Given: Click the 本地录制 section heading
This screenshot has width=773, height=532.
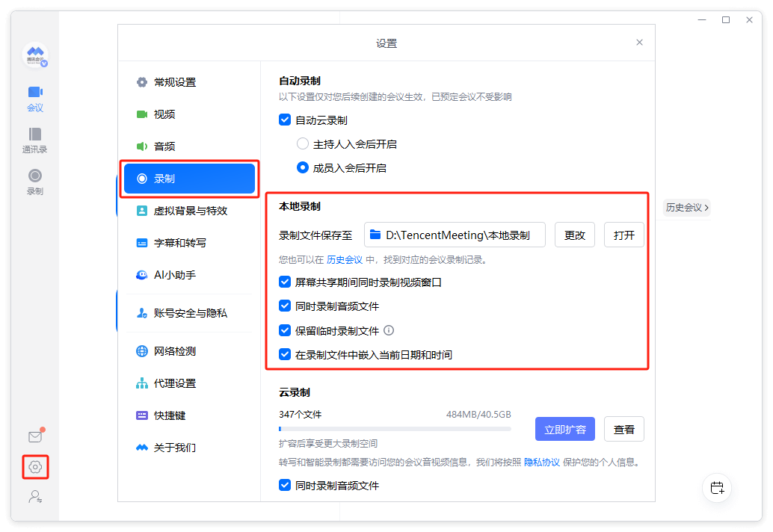Looking at the screenshot, I should [x=300, y=206].
